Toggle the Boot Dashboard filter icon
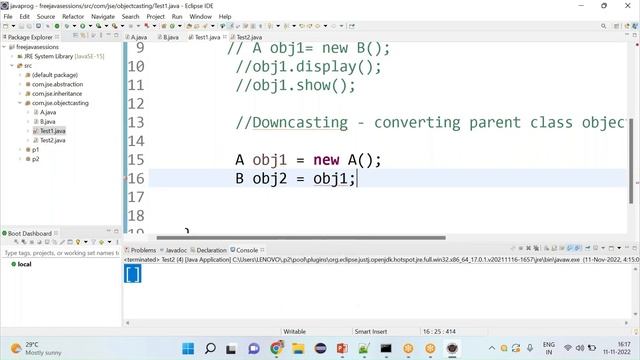The height and width of the screenshot is (360, 640). coord(93,242)
